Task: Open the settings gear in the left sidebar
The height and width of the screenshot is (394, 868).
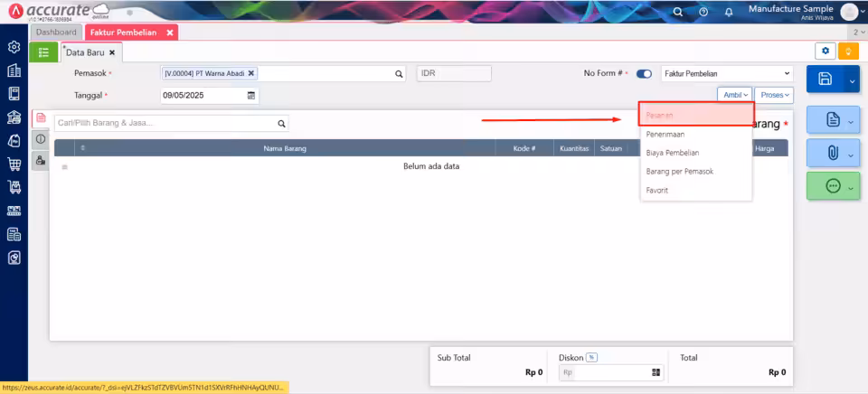Action: click(x=14, y=47)
